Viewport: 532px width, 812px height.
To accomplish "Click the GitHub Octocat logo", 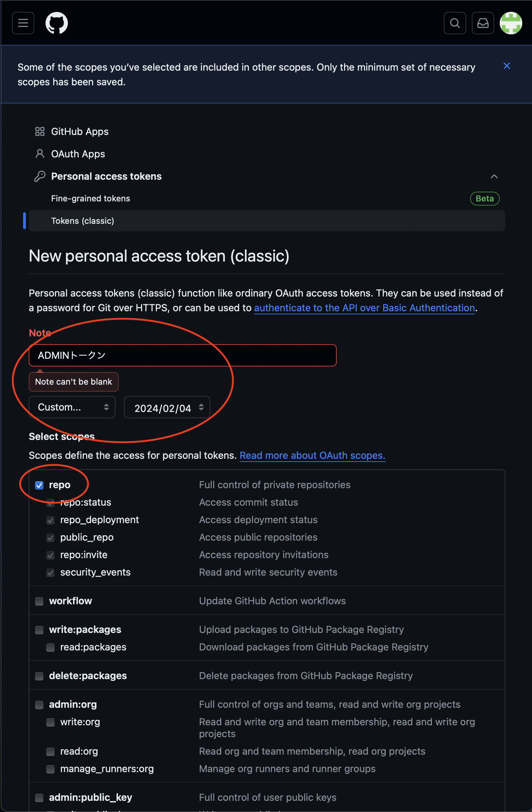I will pos(57,23).
